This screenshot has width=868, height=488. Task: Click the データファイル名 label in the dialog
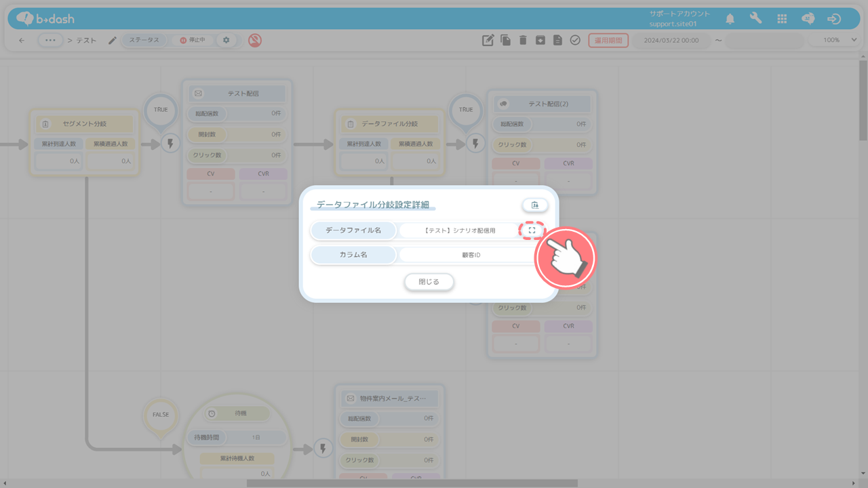(353, 230)
